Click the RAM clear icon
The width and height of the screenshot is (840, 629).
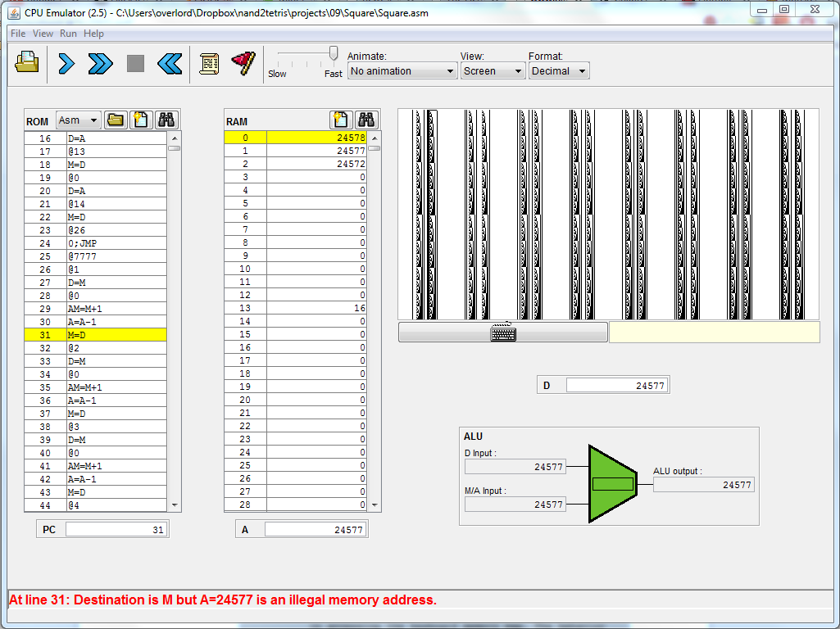(x=341, y=120)
